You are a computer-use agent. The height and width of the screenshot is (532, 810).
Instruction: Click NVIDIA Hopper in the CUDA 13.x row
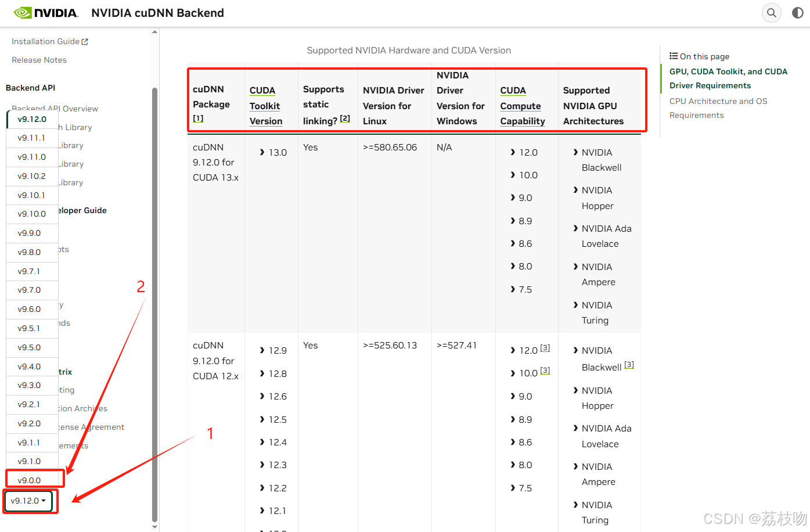[x=597, y=198]
